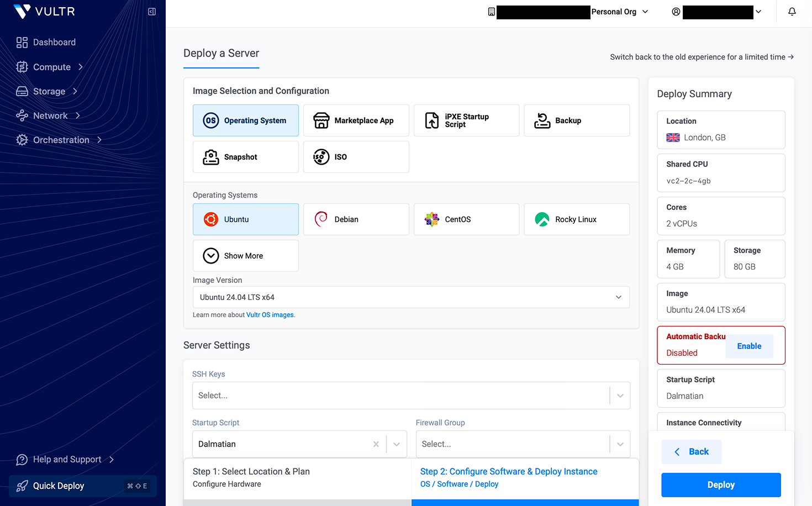
Task: Click the Snapshot camera icon
Action: [211, 157]
